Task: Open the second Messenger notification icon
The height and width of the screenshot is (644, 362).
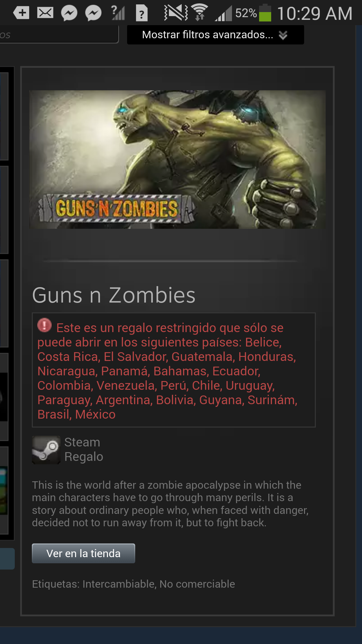Action: [93, 13]
